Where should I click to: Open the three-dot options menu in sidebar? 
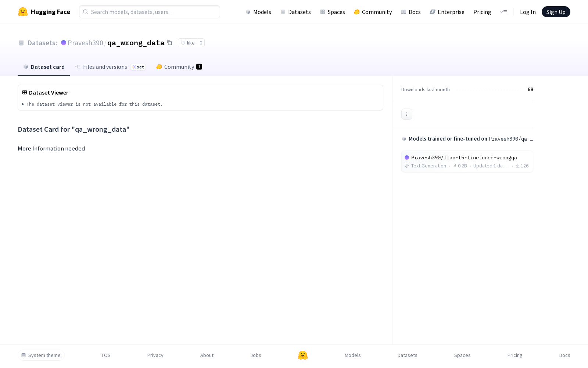[407, 114]
